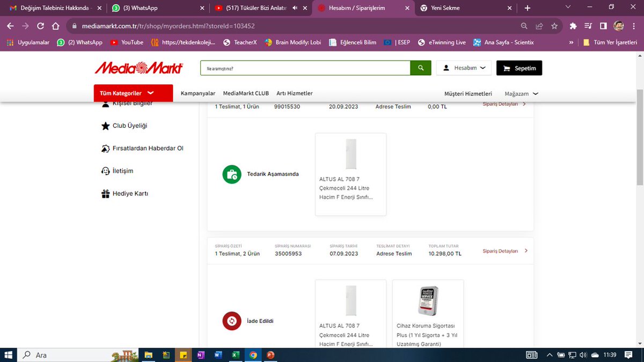Open ALTUS fridge thumbnail in İade Edildi order
Viewport: 644px width, 362px height.
click(x=351, y=301)
